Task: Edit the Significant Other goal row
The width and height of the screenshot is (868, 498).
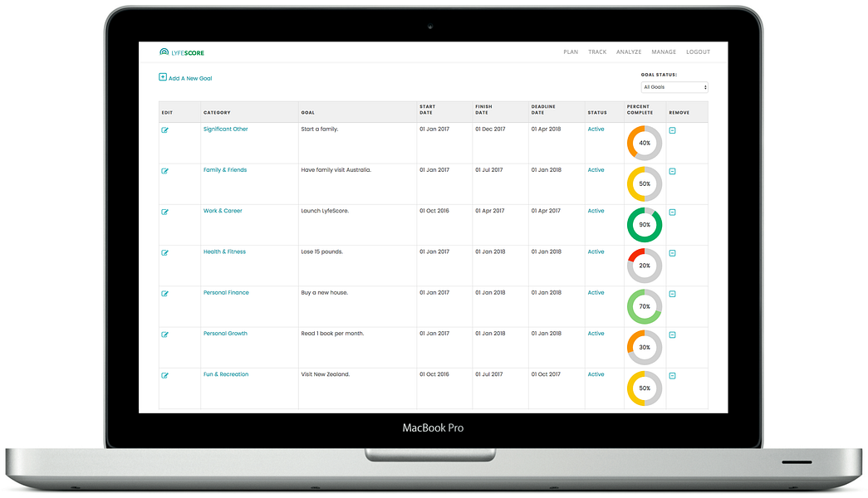Action: pos(165,130)
